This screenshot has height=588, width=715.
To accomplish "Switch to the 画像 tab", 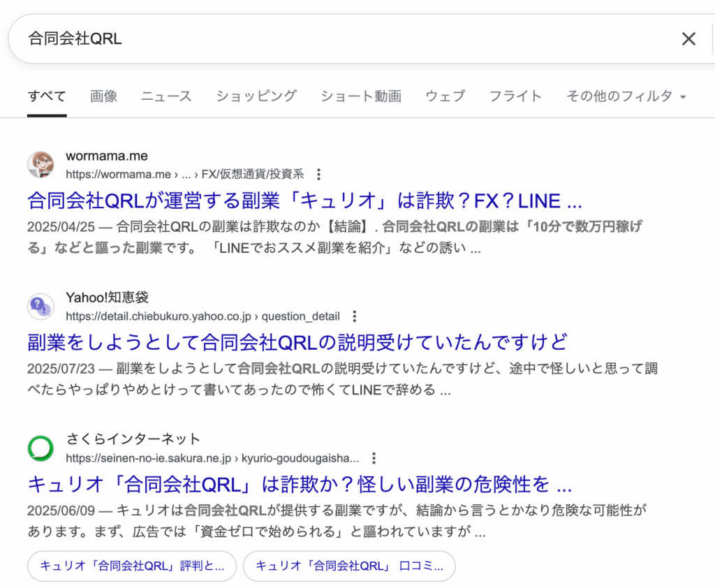I will click(x=103, y=96).
